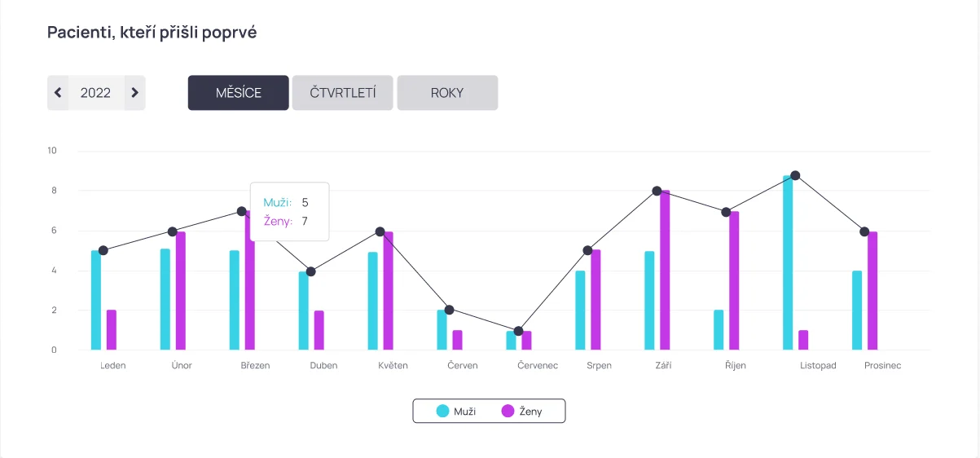Switch to the ČTVRTLETÍ tab
Image resolution: width=980 pixels, height=458 pixels.
pyautogui.click(x=343, y=93)
